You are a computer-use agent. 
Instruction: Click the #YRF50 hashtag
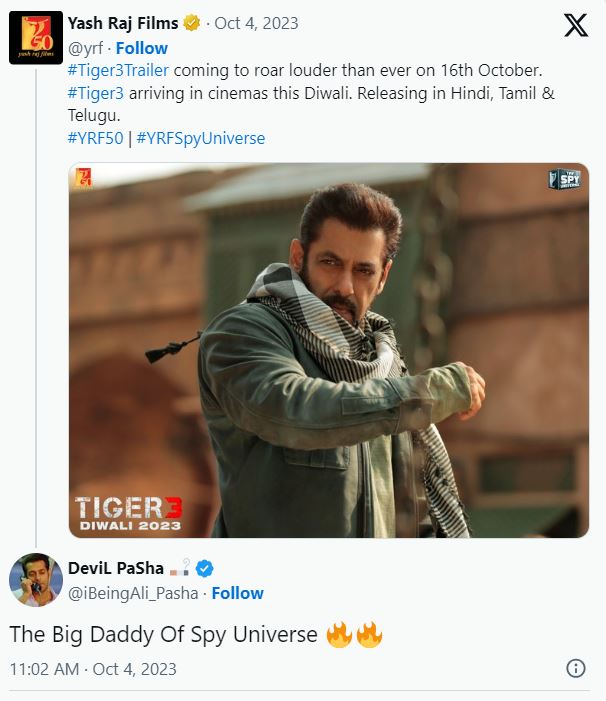(95, 138)
